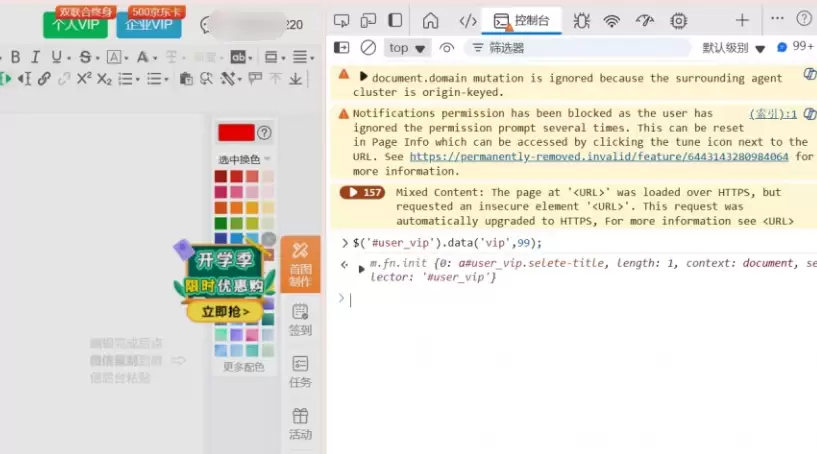Toggle console sidebar panel
Viewport: 817px width, 454px height.
pos(342,48)
